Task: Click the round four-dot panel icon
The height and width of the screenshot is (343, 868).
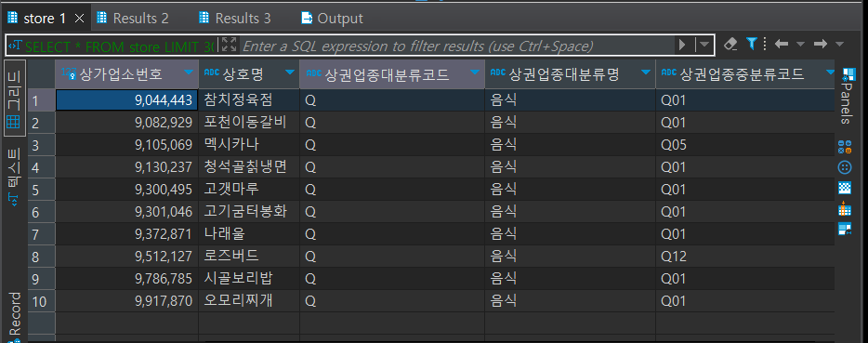Action: pyautogui.click(x=845, y=167)
